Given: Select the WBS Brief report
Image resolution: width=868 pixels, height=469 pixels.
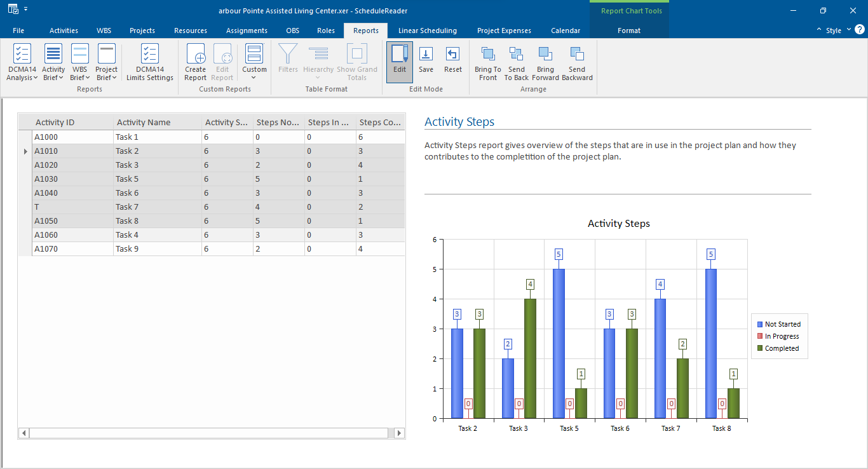Looking at the screenshot, I should coord(79,62).
